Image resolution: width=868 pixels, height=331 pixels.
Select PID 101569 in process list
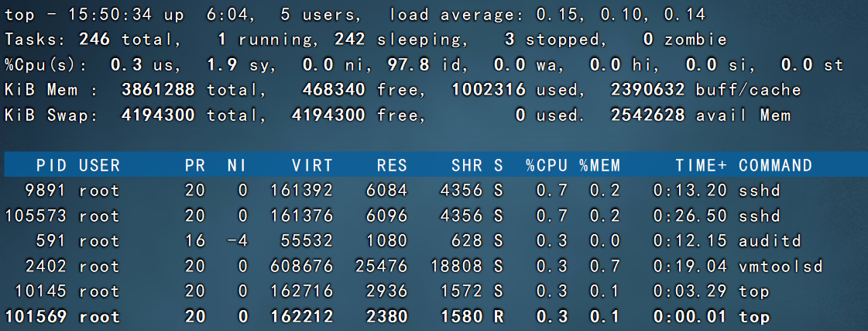pyautogui.click(x=36, y=316)
